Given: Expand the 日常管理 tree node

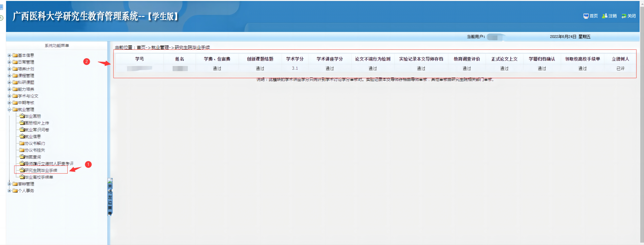Looking at the screenshot, I should point(9,62).
